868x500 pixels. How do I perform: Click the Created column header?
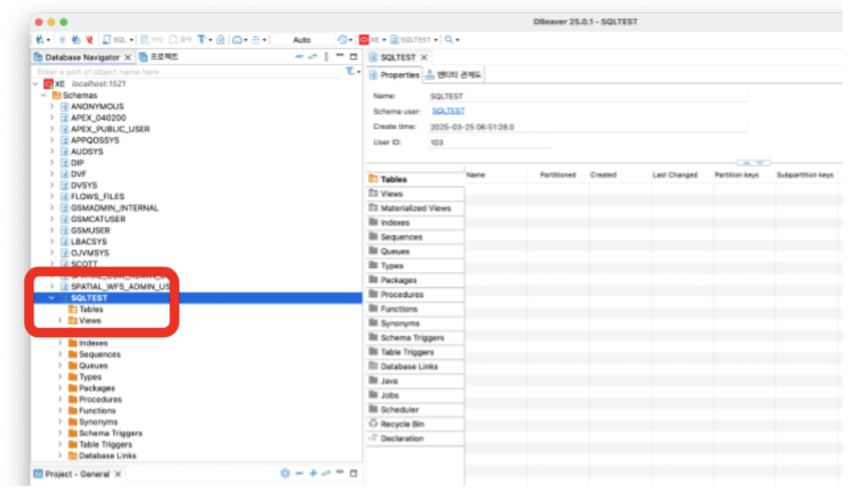[603, 175]
